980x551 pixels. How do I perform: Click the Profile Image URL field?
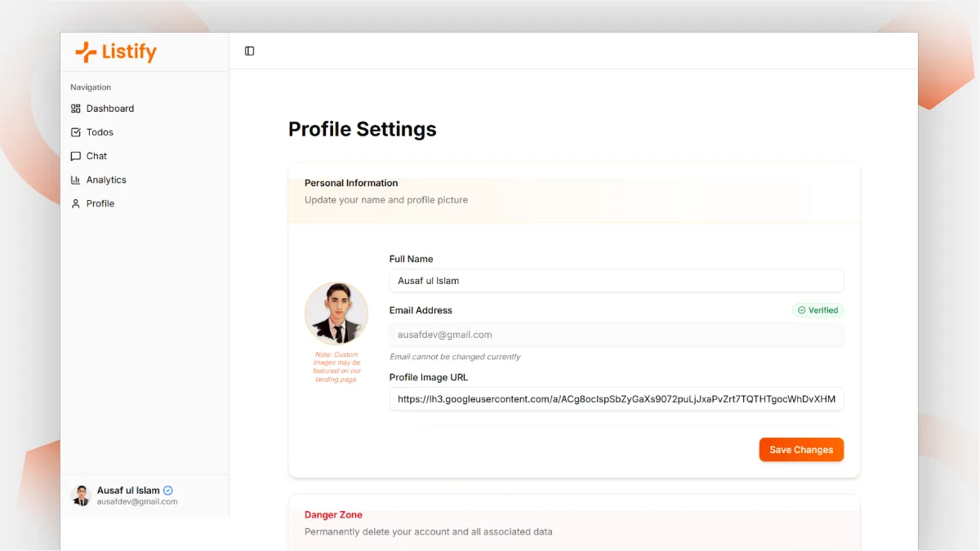(x=617, y=399)
